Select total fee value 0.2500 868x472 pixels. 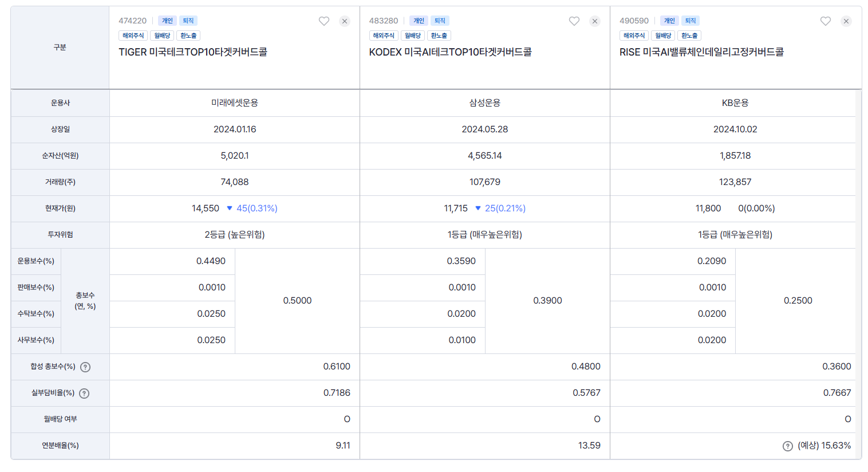(798, 301)
